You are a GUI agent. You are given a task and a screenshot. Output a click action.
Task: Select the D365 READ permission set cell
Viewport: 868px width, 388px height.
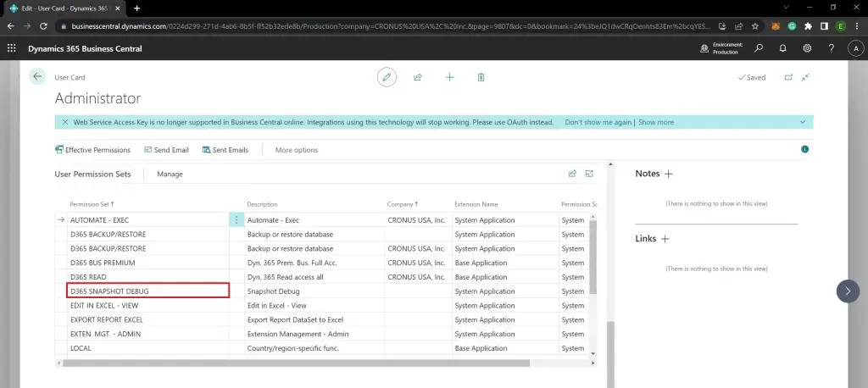(147, 277)
